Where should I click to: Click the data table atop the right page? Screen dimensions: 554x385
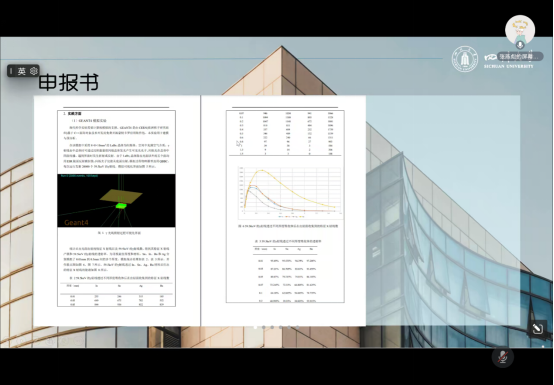pos(285,133)
